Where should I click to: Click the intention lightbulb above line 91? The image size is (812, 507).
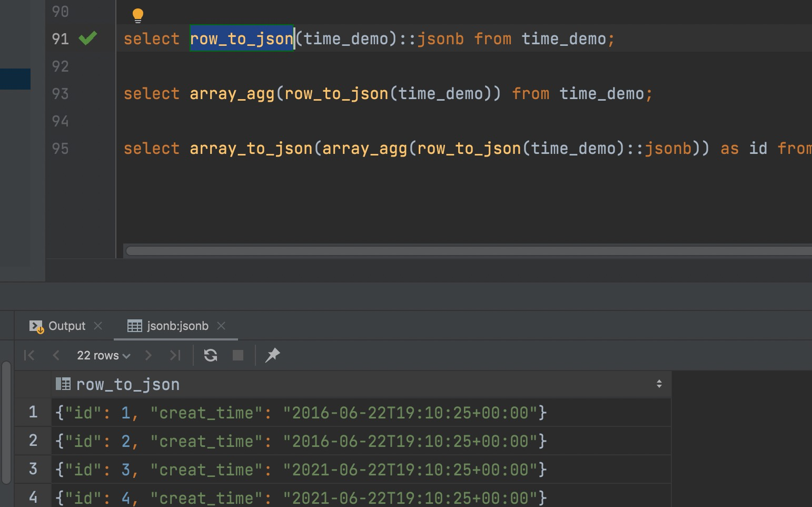[138, 14]
